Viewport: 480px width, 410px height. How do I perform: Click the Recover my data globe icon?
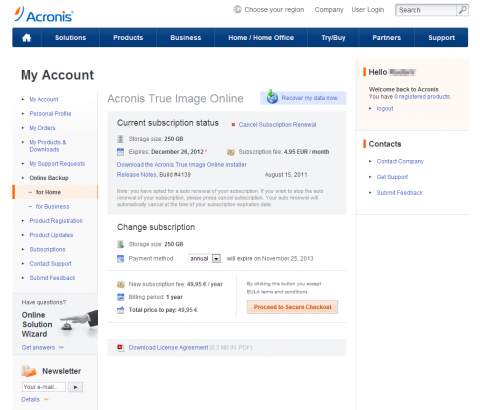[272, 97]
